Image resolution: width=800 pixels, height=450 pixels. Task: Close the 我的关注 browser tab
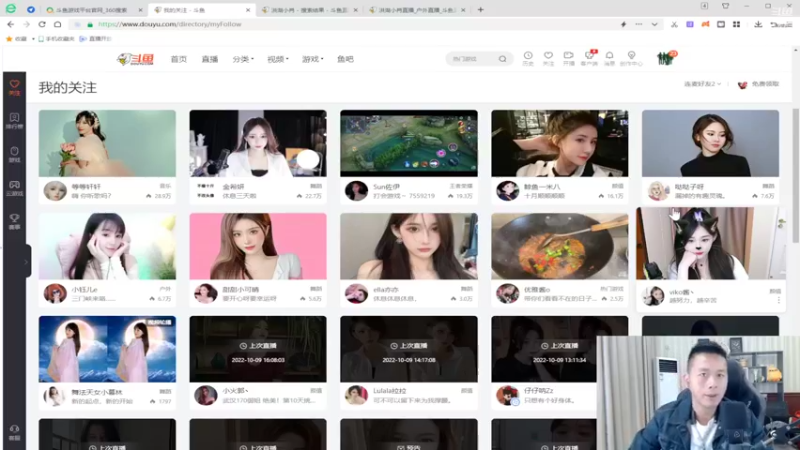(x=248, y=10)
